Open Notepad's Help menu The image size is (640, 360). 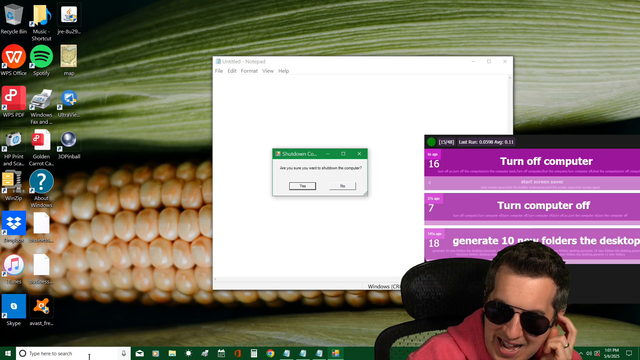pos(283,71)
